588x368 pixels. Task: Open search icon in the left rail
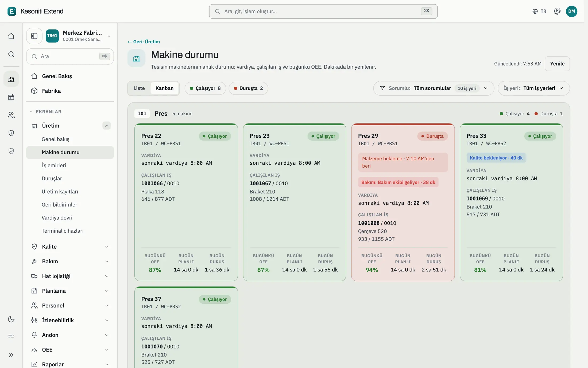pyautogui.click(x=11, y=54)
